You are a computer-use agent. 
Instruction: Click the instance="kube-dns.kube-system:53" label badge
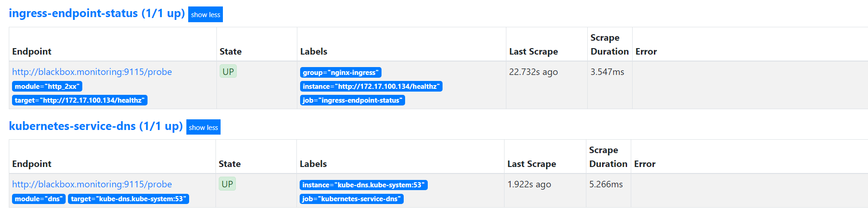pyautogui.click(x=363, y=185)
